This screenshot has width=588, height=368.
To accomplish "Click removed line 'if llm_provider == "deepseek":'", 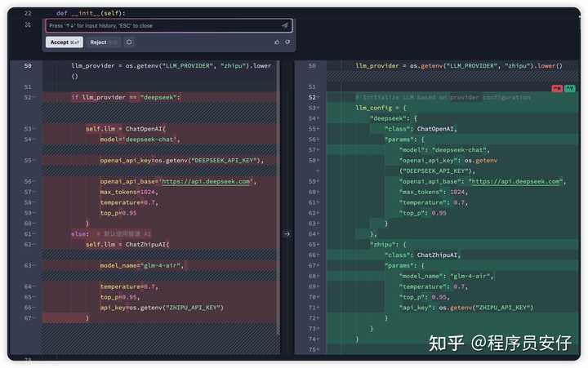I will click(126, 97).
